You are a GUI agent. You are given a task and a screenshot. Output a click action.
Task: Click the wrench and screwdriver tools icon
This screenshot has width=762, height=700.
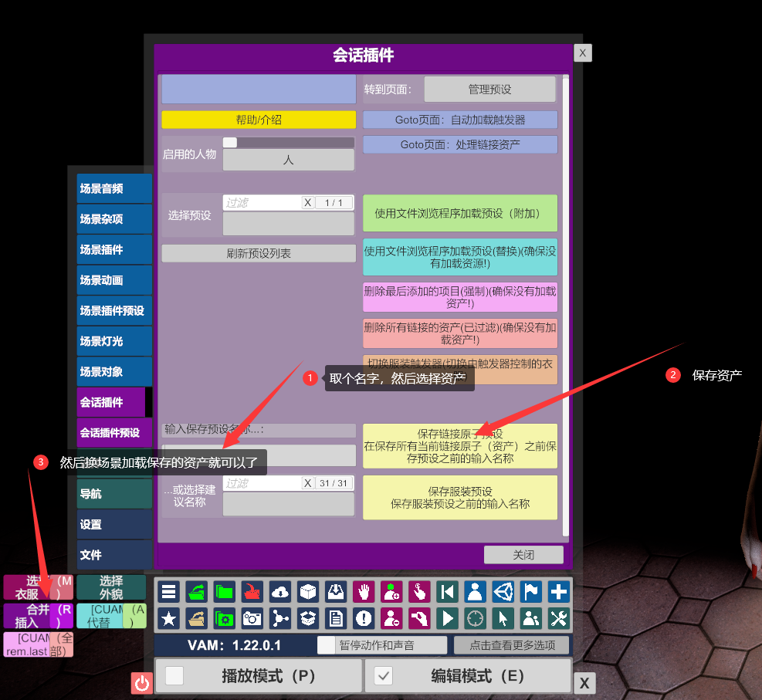point(558,618)
